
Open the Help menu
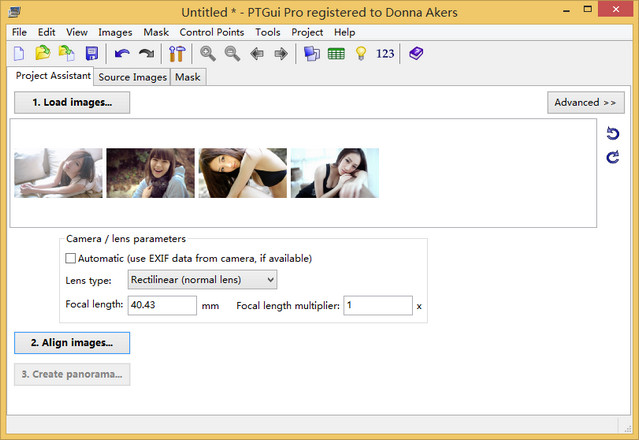pos(345,32)
